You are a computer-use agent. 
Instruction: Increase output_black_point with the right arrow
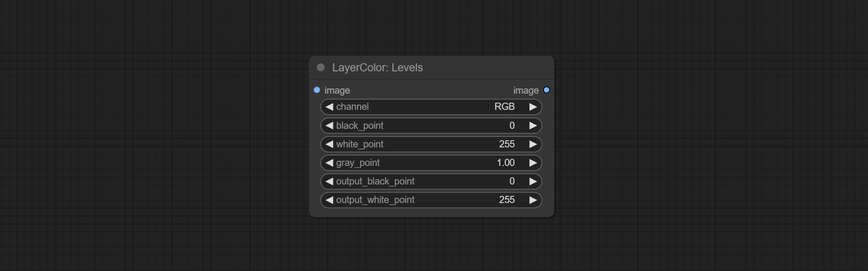(x=533, y=181)
